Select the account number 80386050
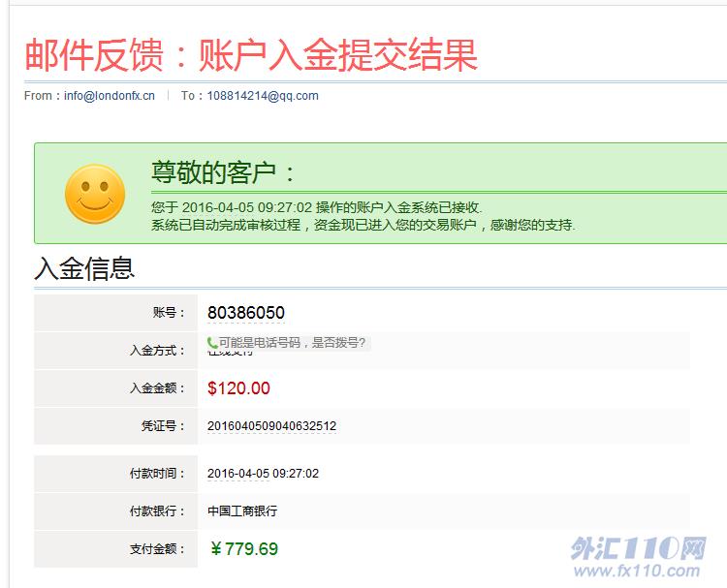The height and width of the screenshot is (588, 727). pos(246,313)
